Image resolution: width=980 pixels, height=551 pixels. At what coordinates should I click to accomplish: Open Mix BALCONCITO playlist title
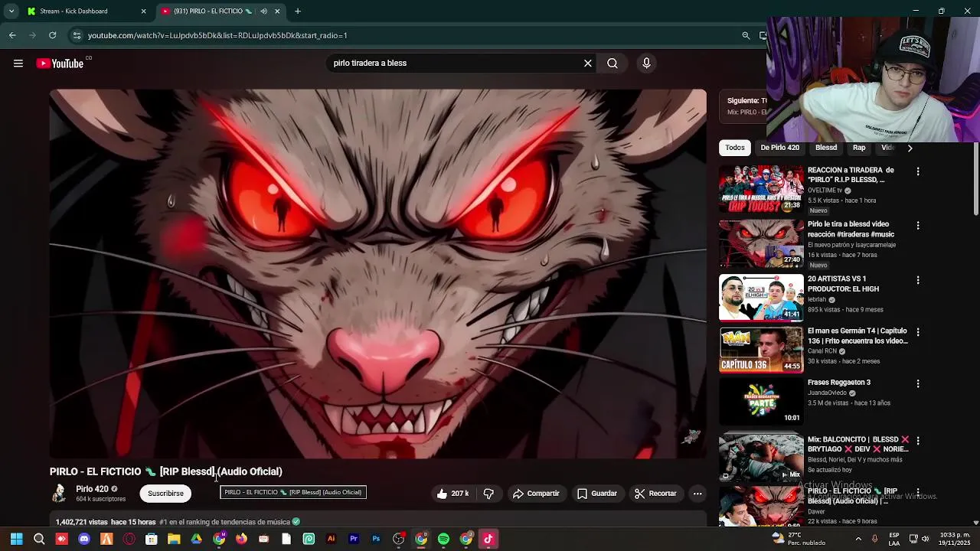pos(857,444)
